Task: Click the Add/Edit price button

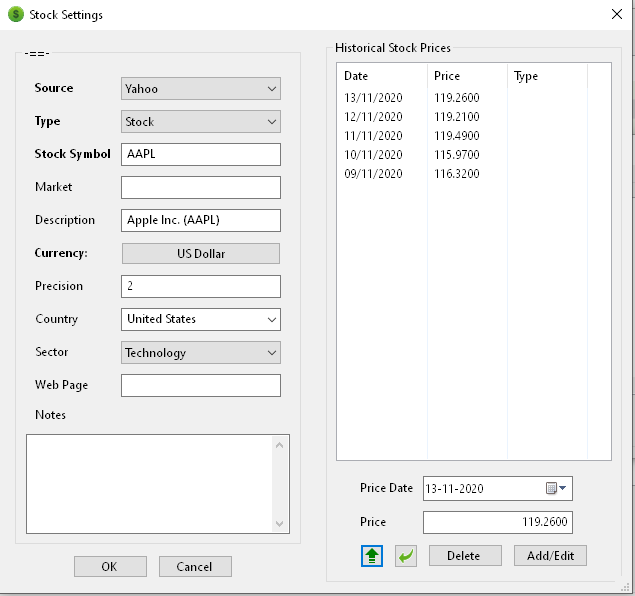Action: pyautogui.click(x=550, y=556)
